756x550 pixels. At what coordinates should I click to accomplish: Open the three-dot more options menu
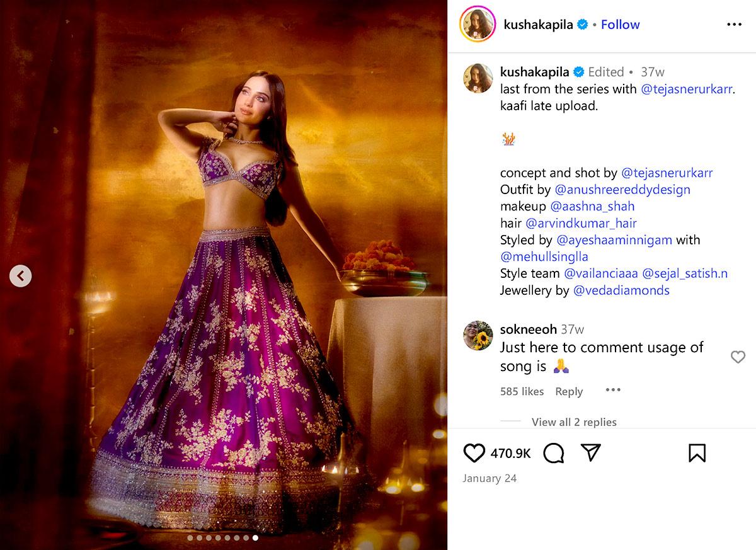[x=734, y=25]
